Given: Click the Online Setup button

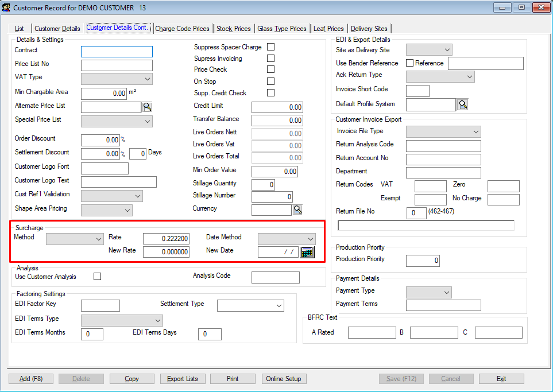Looking at the screenshot, I should tap(284, 379).
